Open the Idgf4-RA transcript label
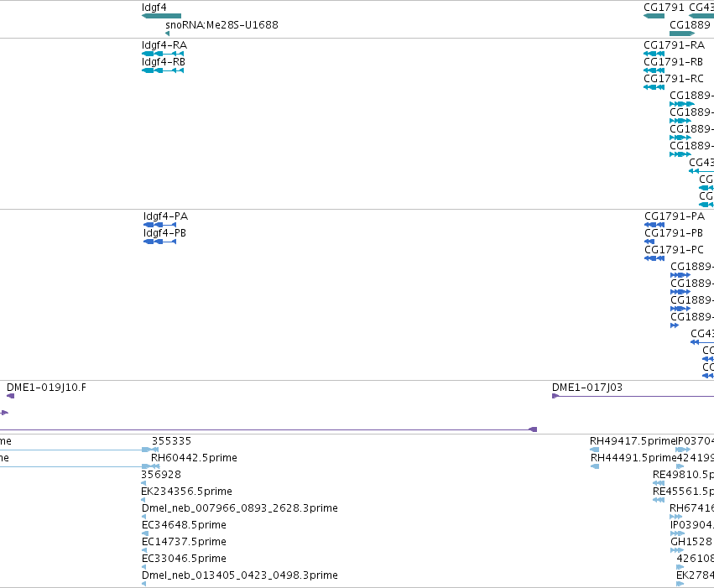This screenshot has height=588, width=714. tap(164, 45)
